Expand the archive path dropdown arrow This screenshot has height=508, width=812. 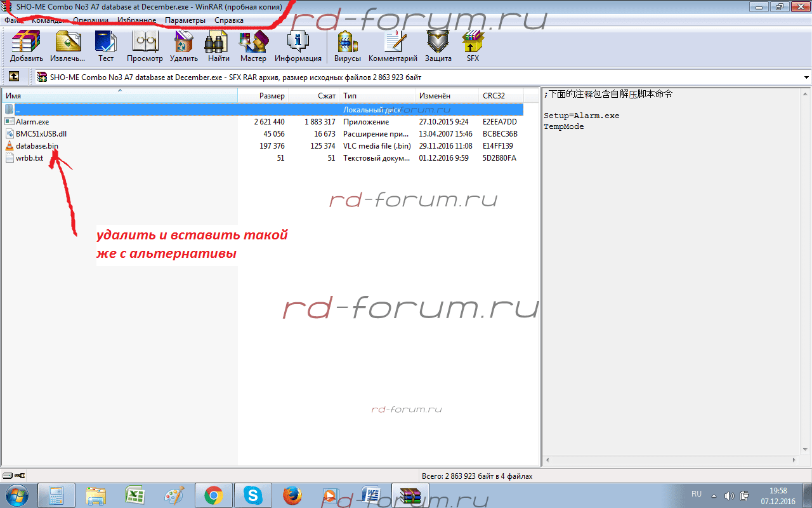pos(806,77)
